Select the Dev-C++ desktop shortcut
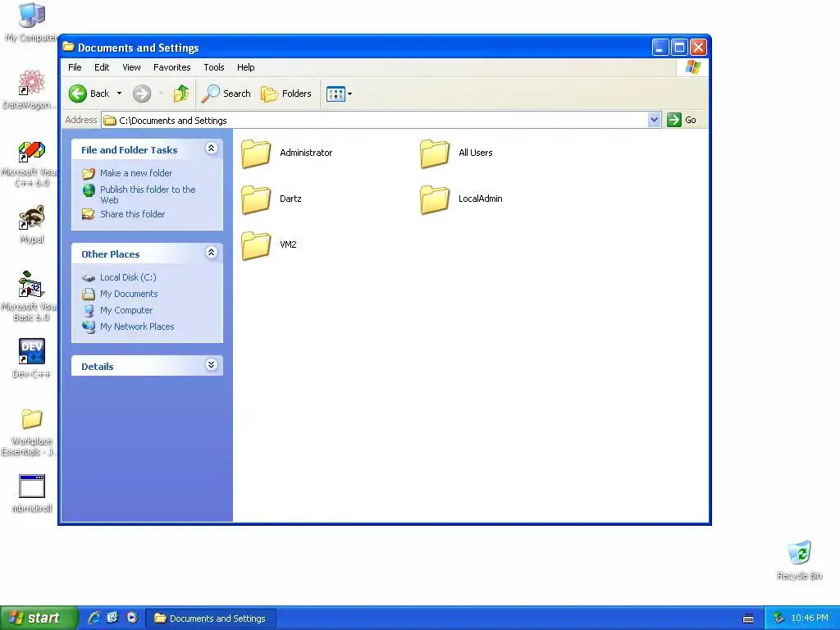 point(32,358)
